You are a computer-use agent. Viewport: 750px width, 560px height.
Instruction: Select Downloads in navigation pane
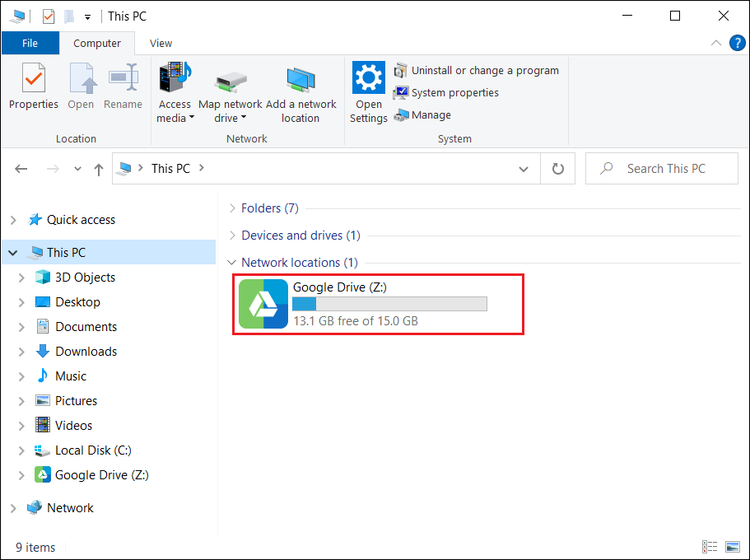click(x=86, y=352)
